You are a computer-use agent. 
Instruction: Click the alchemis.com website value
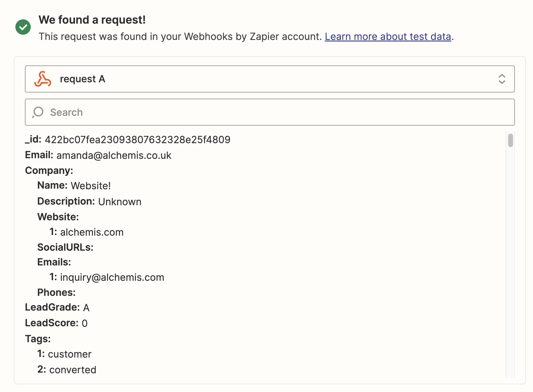coord(92,232)
